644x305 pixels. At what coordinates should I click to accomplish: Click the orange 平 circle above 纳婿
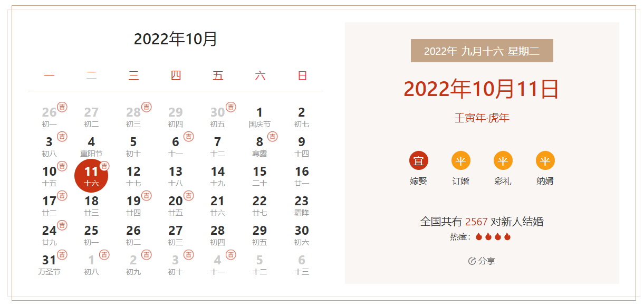(545, 161)
